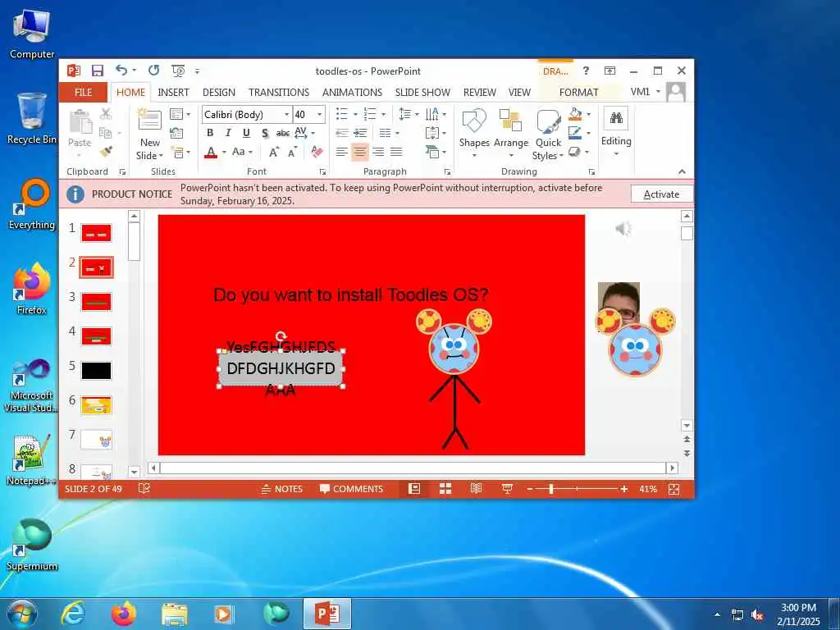Adjust the zoom slider handle
Screen dimensions: 840x630
(550, 489)
